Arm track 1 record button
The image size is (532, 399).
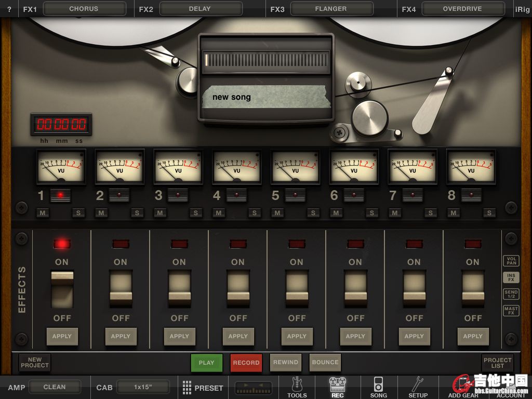tap(60, 195)
